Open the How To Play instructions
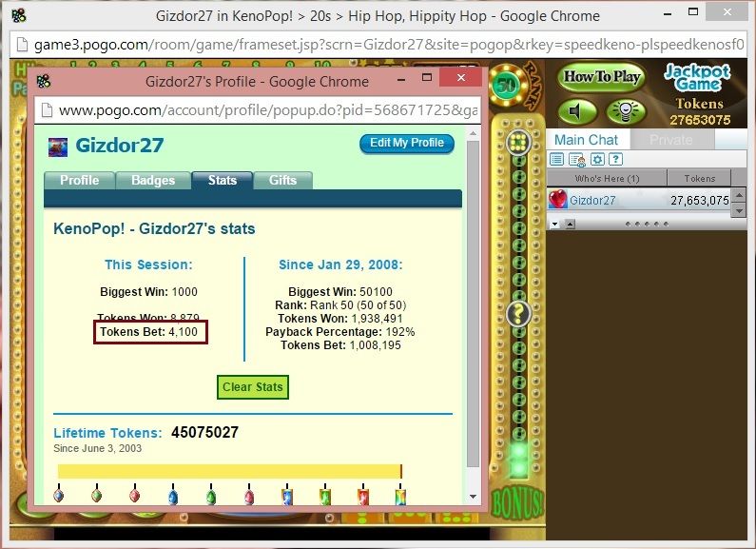 [x=602, y=77]
